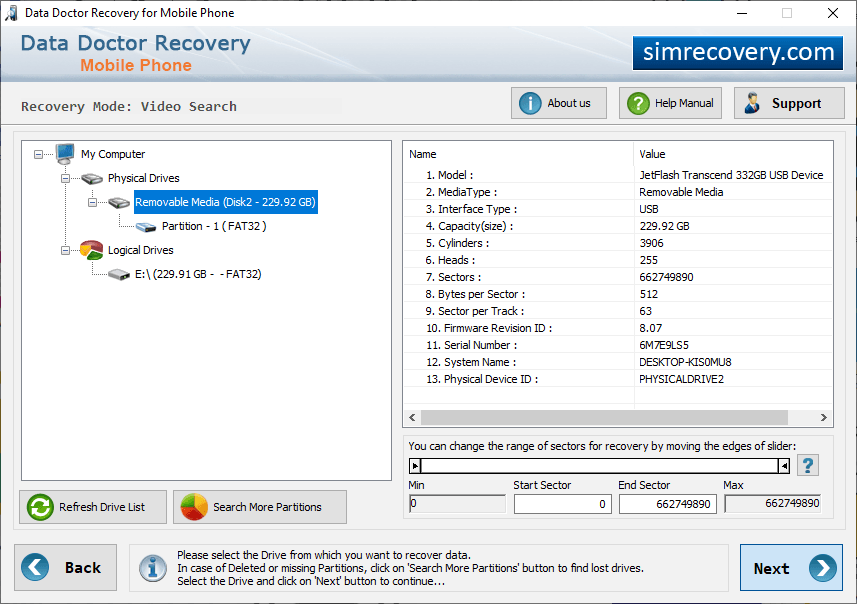Collapse the Logical Drives node
The image size is (857, 604).
click(65, 250)
